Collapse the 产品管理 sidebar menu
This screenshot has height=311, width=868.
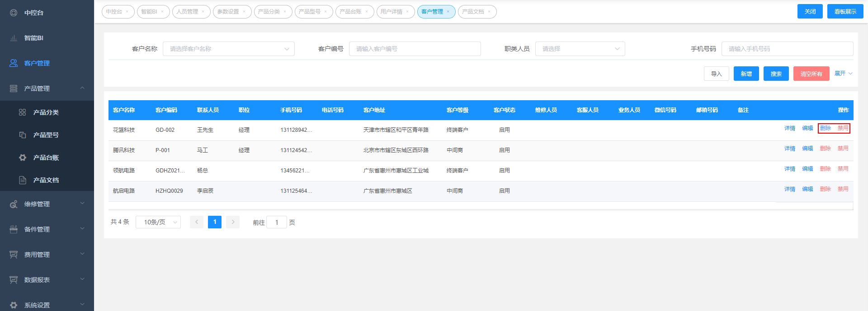[82, 88]
